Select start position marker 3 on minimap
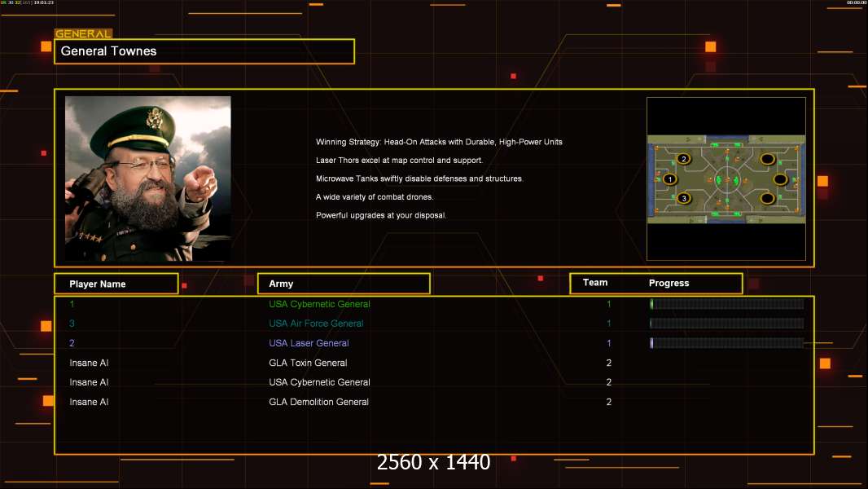This screenshot has height=489, width=868. pos(684,198)
